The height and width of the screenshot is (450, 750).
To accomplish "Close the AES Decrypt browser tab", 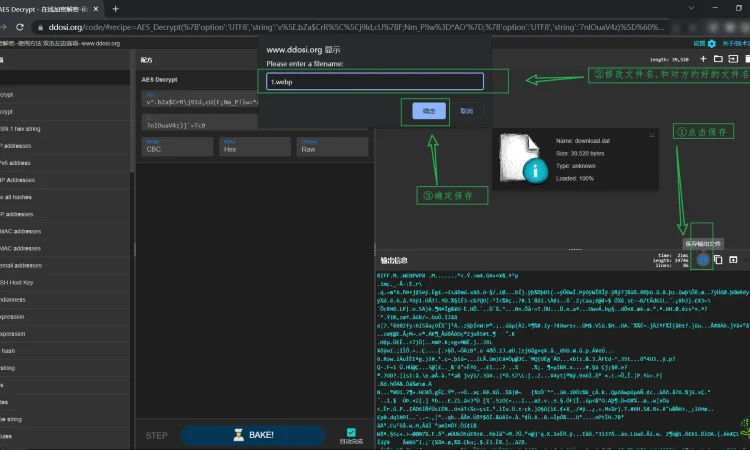I will click(96, 9).
